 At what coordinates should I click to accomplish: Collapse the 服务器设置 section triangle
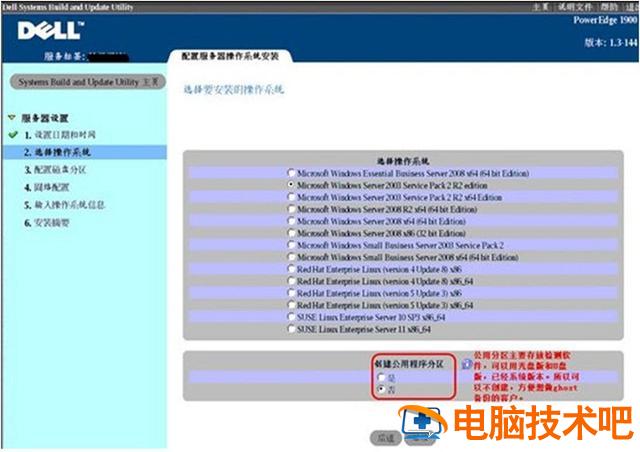[12, 118]
